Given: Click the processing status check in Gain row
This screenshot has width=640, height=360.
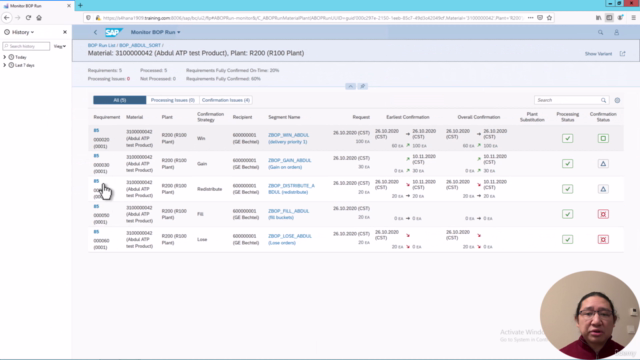Looking at the screenshot, I should [567, 164].
